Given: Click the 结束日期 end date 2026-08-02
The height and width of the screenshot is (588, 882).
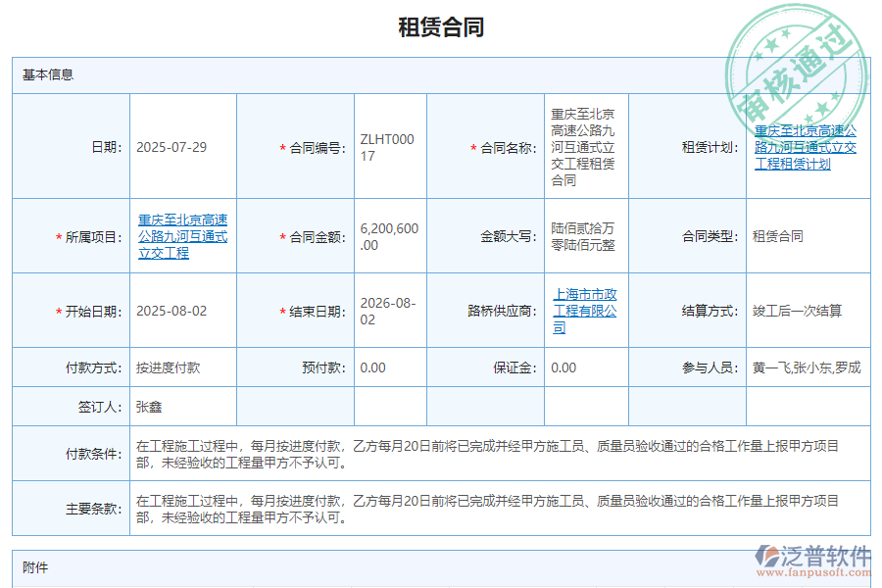Looking at the screenshot, I should tap(389, 311).
